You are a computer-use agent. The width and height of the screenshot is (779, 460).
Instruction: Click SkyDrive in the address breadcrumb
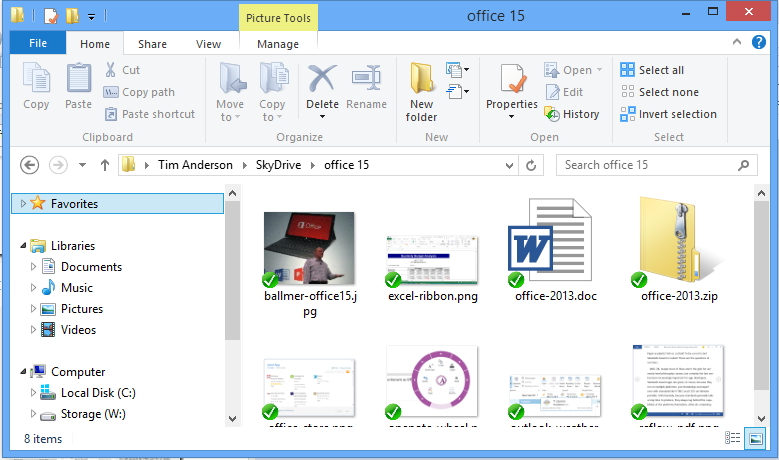coord(278,165)
